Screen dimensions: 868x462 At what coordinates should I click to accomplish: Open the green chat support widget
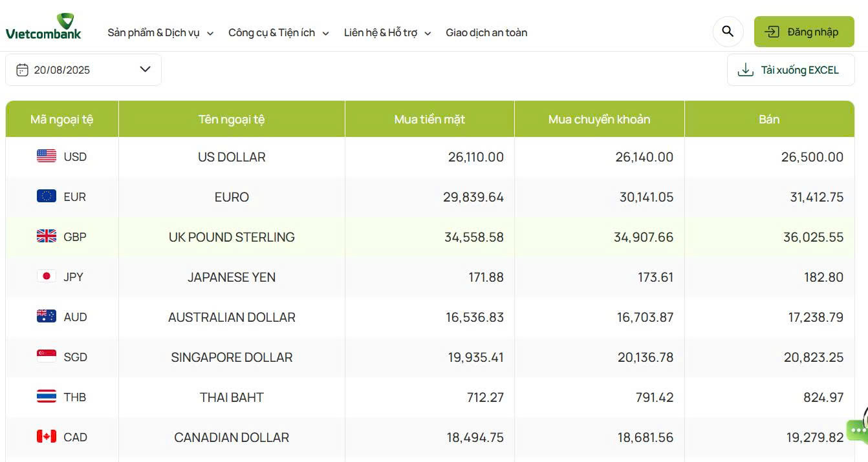click(858, 430)
